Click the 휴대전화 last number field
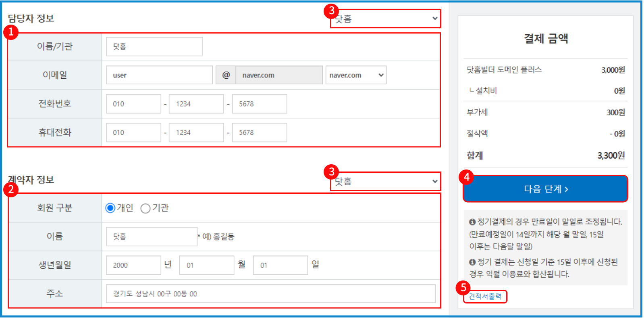The width and height of the screenshot is (644, 318). click(x=260, y=133)
